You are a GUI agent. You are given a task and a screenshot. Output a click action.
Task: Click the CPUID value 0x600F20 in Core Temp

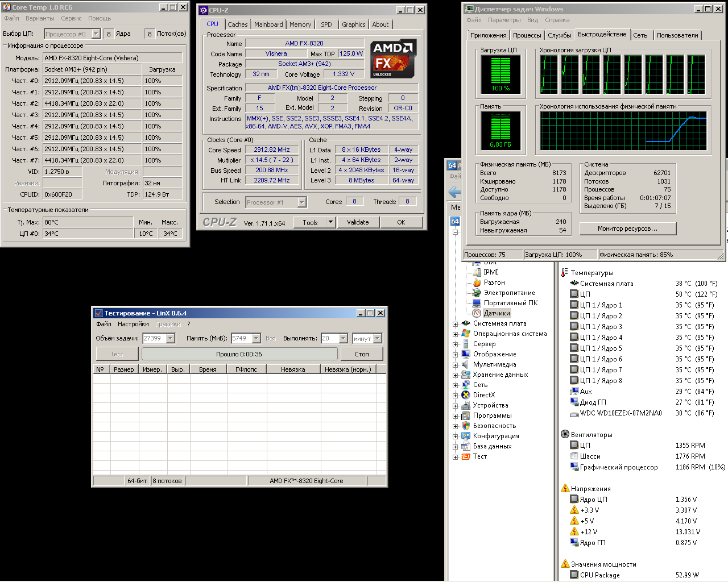coord(63,194)
